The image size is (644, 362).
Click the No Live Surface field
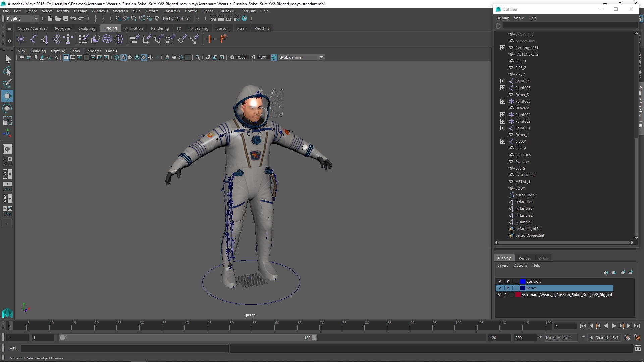pyautogui.click(x=178, y=19)
